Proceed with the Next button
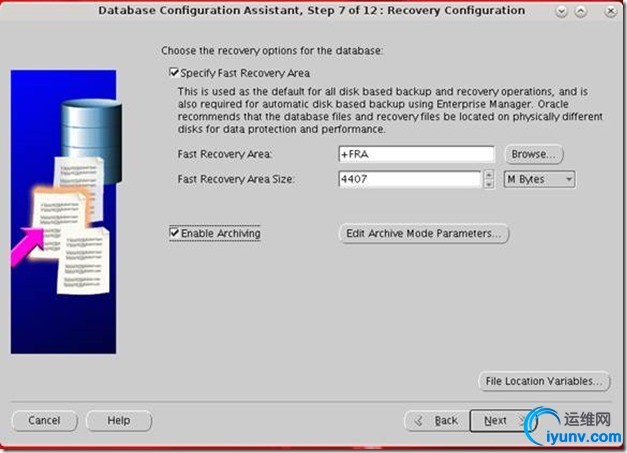The width and height of the screenshot is (627, 453). tap(501, 421)
